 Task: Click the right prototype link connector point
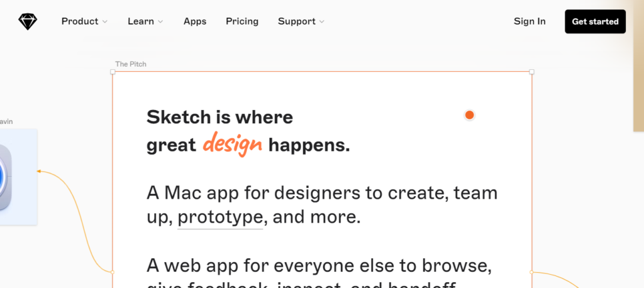[x=531, y=272]
